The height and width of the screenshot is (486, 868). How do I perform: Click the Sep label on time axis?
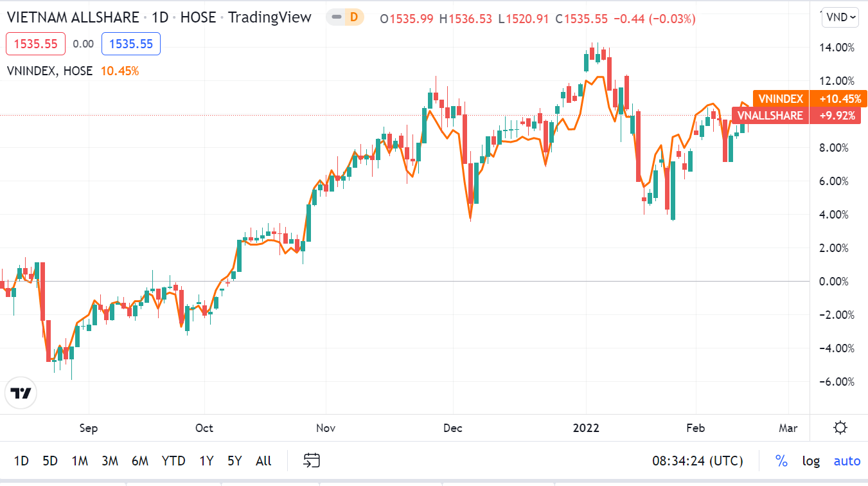pos(88,428)
